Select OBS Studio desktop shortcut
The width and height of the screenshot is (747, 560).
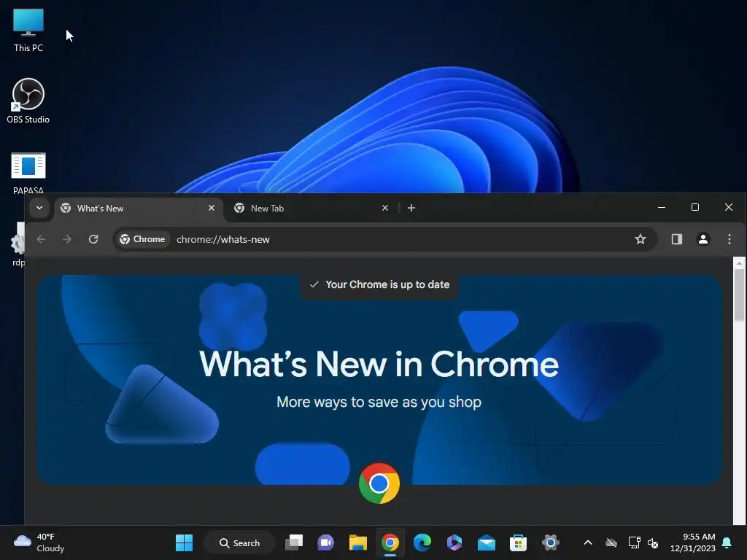pos(28,101)
